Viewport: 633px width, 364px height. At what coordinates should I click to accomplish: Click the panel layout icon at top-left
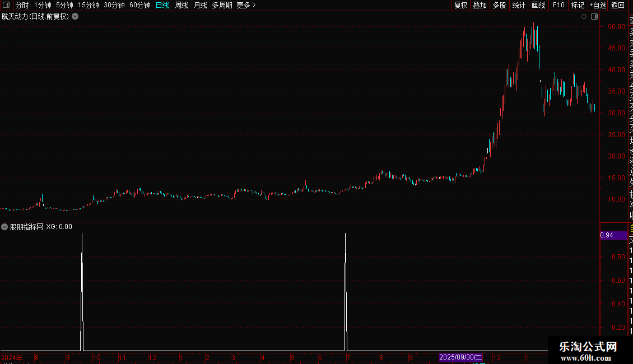pos(6,5)
